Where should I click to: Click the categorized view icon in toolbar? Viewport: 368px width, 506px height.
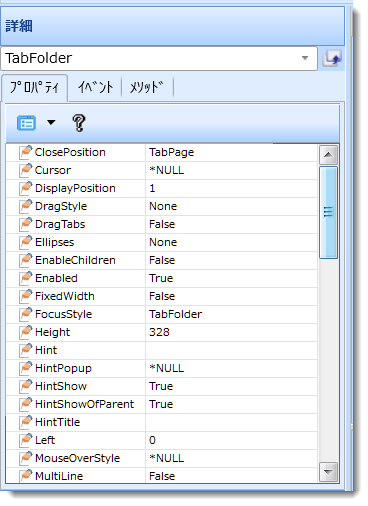pyautogui.click(x=26, y=123)
